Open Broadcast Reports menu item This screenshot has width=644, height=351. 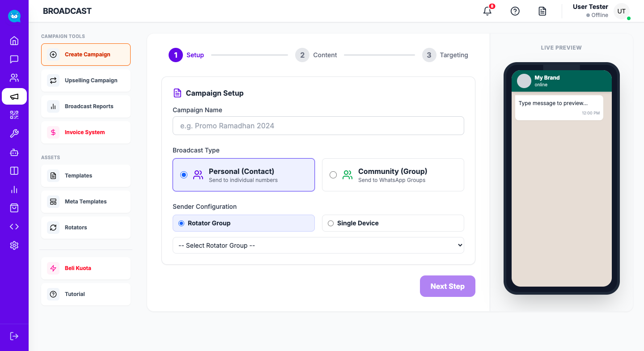[86, 106]
